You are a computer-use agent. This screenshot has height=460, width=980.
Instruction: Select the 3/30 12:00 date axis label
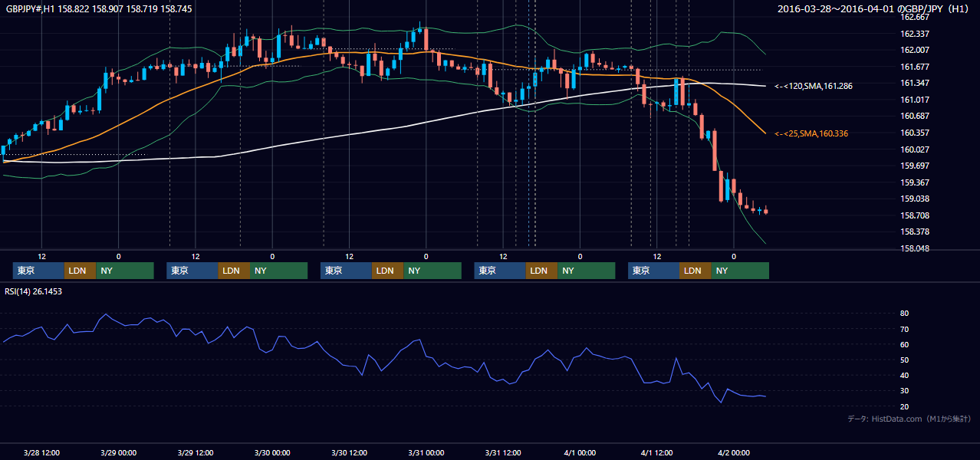(349, 452)
